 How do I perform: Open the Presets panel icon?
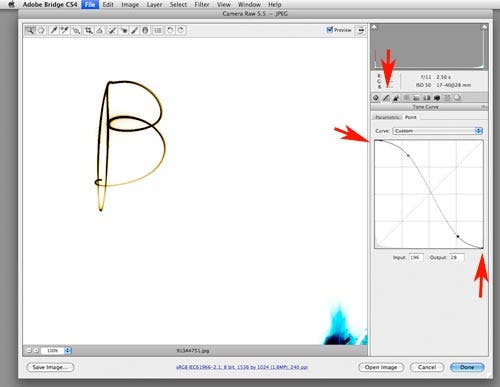[447, 98]
